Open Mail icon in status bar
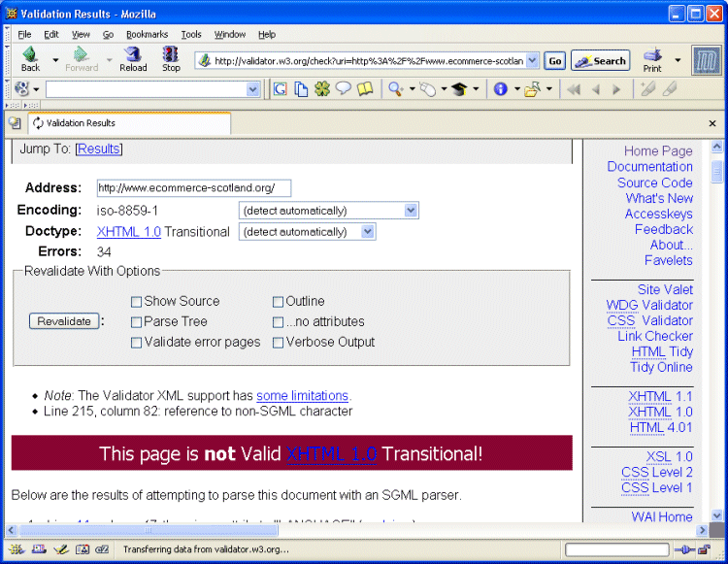This screenshot has width=728, height=564. click(x=39, y=549)
